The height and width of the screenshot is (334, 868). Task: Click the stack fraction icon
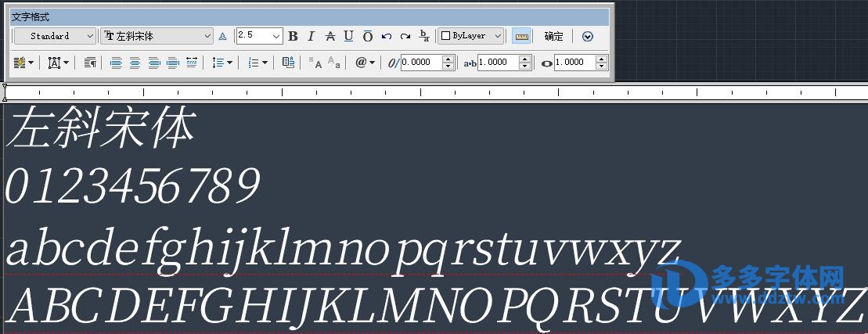click(x=424, y=36)
